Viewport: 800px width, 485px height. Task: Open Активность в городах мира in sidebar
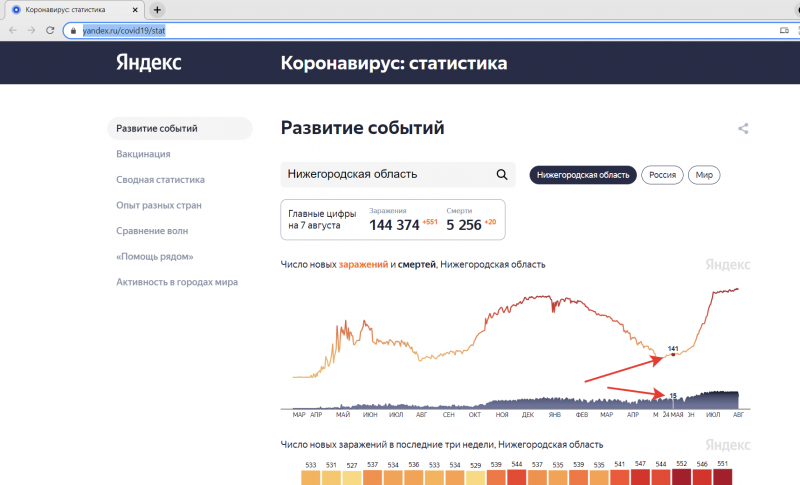click(177, 282)
